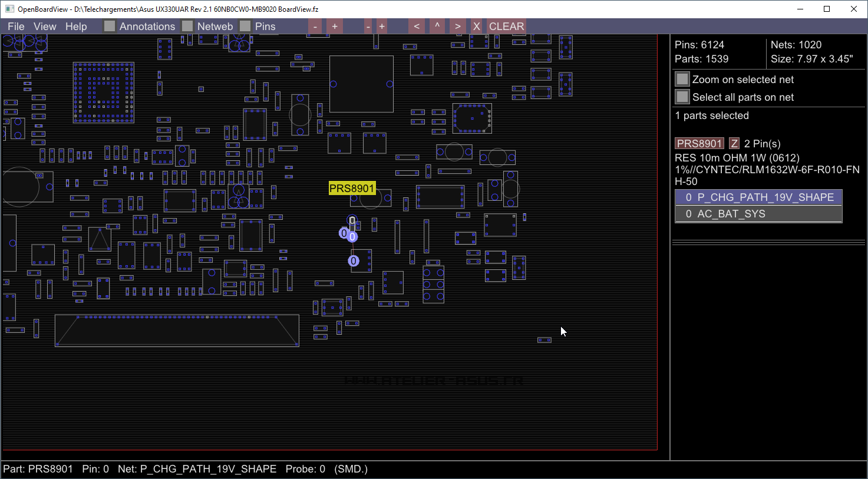Select the P_CHG_PATH_19V_SHAPE net entry
This screenshot has height=479, width=868.
(x=758, y=197)
